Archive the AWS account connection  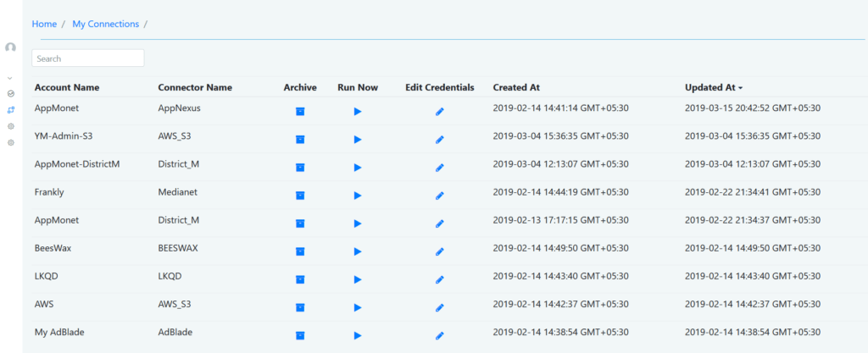pyautogui.click(x=300, y=307)
